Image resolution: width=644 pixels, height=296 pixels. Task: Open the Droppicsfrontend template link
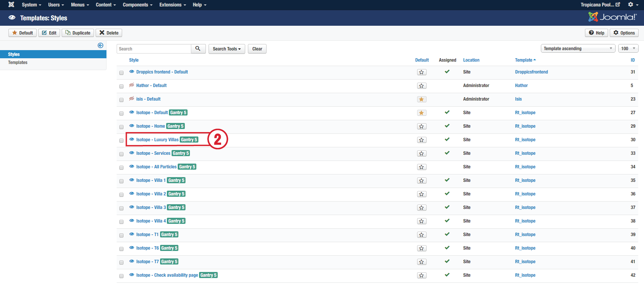click(x=531, y=72)
